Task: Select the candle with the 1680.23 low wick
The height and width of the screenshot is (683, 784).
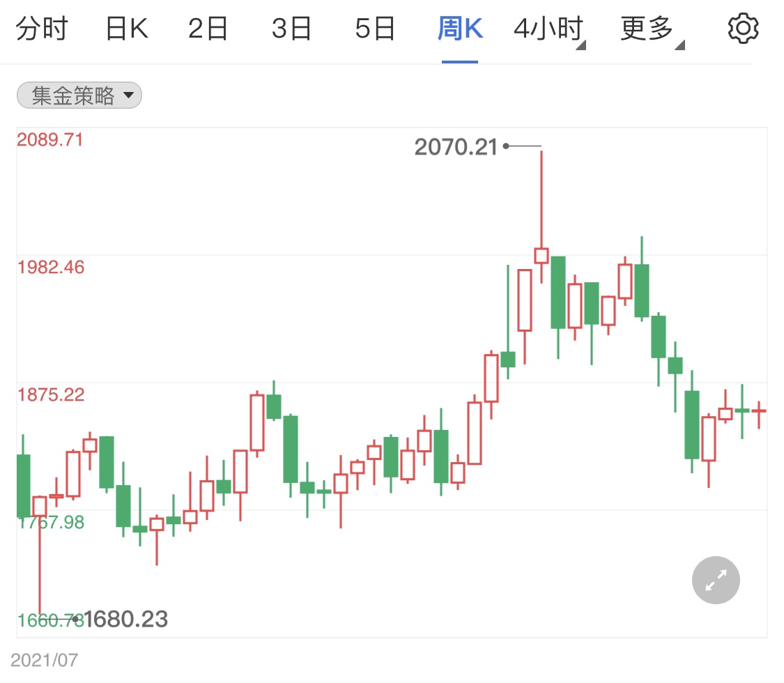Action: tap(40, 555)
